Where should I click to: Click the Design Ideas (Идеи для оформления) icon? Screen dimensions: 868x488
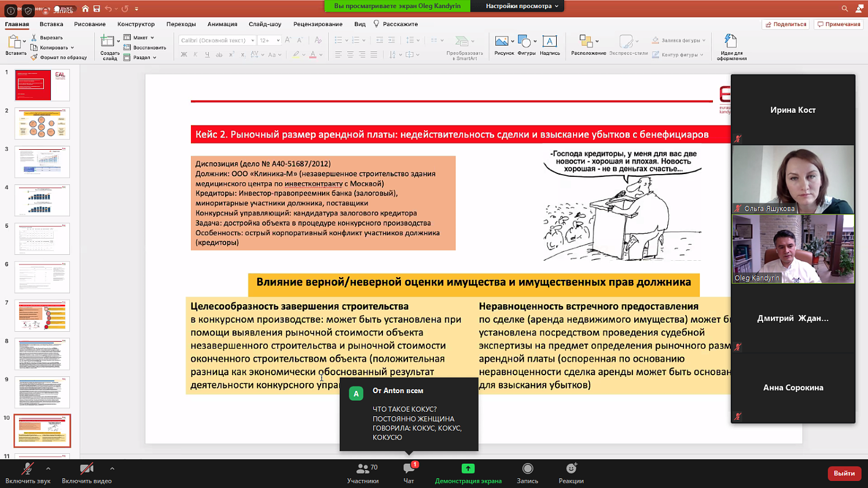pos(731,41)
